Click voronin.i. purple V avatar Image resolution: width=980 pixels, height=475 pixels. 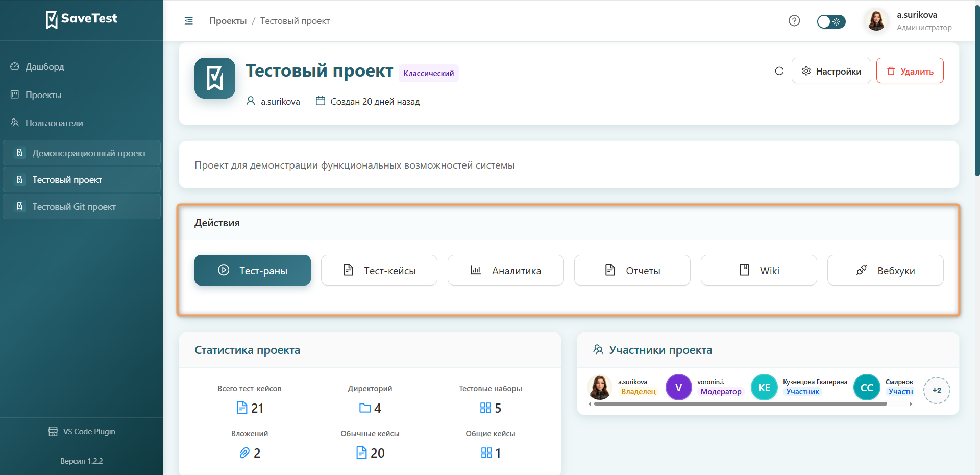tap(679, 387)
